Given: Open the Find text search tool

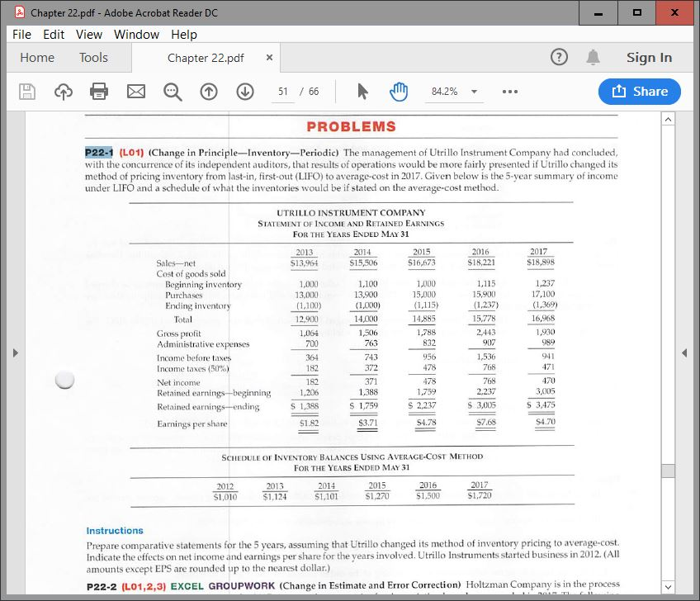Looking at the screenshot, I should pos(173,92).
